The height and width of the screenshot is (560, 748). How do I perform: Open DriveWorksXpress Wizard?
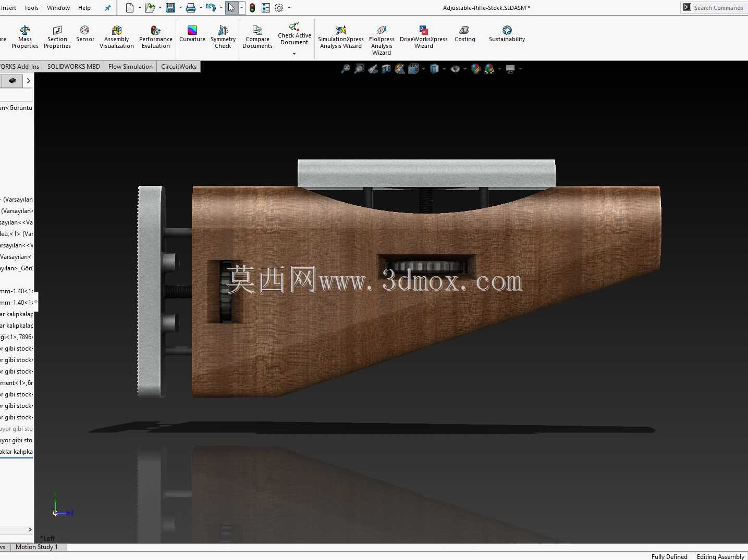[x=424, y=37]
